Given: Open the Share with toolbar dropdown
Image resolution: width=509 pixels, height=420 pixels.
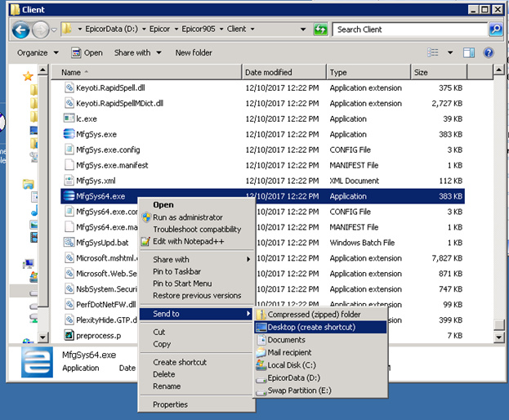Looking at the screenshot, I should click(x=137, y=52).
